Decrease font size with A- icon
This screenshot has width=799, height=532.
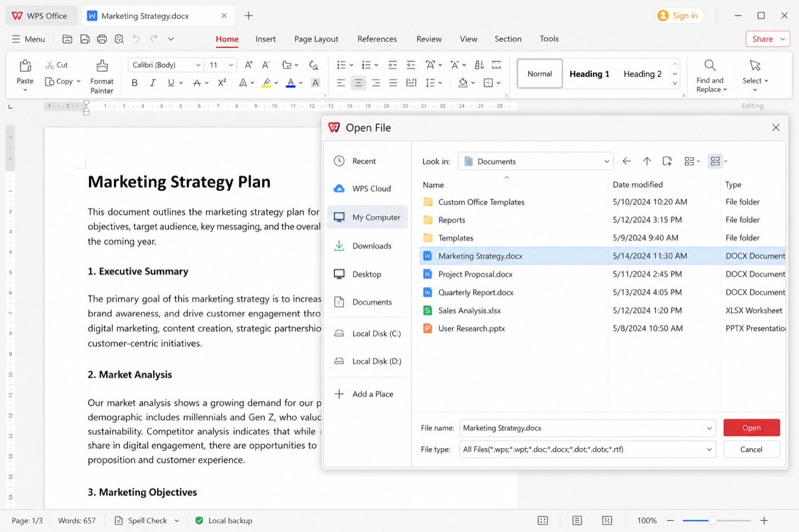[x=266, y=65]
